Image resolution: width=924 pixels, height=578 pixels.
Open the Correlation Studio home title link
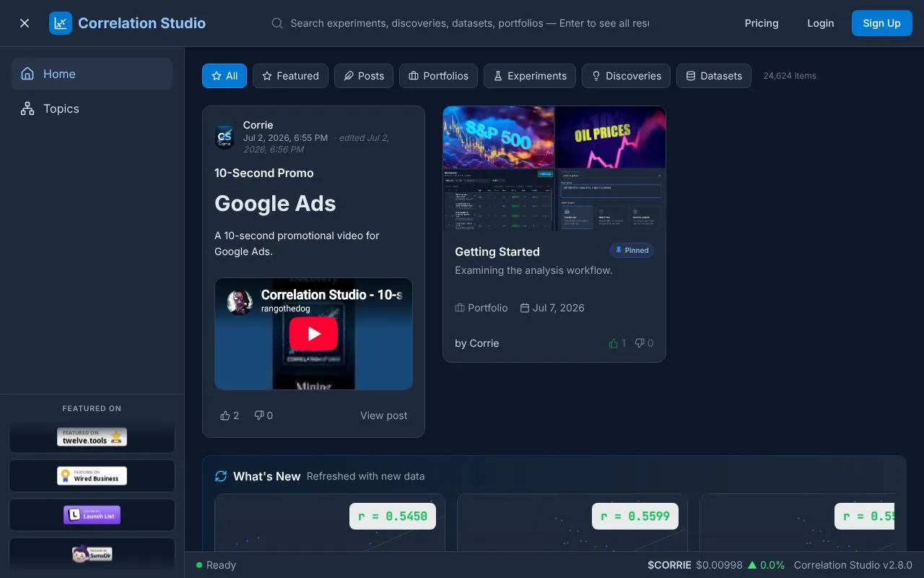[x=141, y=23]
